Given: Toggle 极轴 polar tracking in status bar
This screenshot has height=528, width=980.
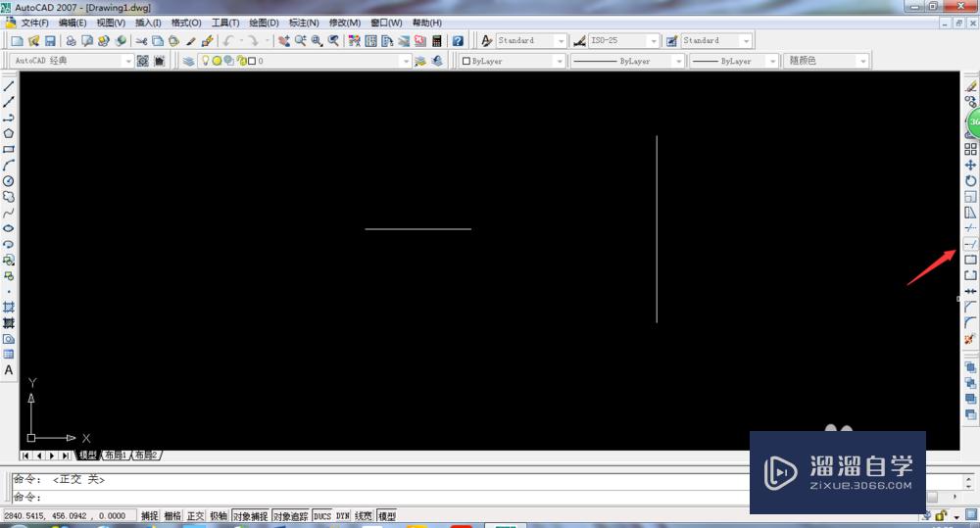Looking at the screenshot, I should point(219,515).
